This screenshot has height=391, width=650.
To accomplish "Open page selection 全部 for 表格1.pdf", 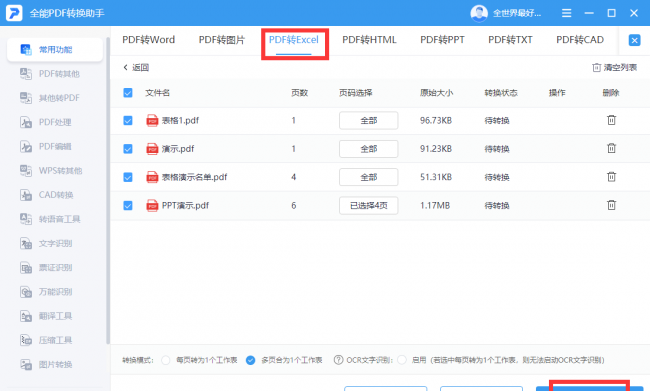I will tap(369, 121).
